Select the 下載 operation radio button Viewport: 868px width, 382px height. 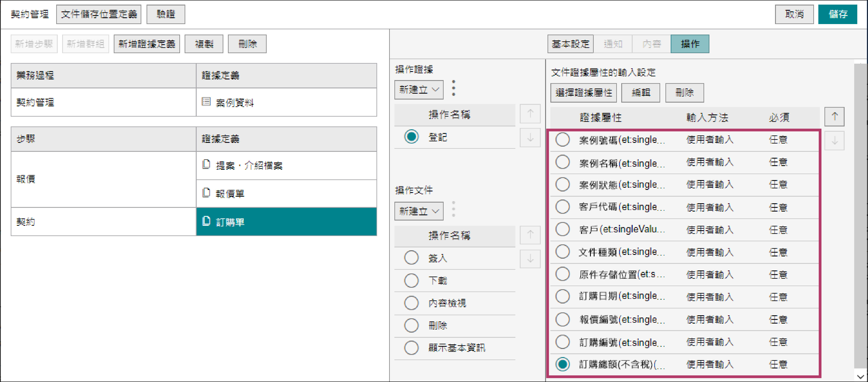pyautogui.click(x=411, y=280)
